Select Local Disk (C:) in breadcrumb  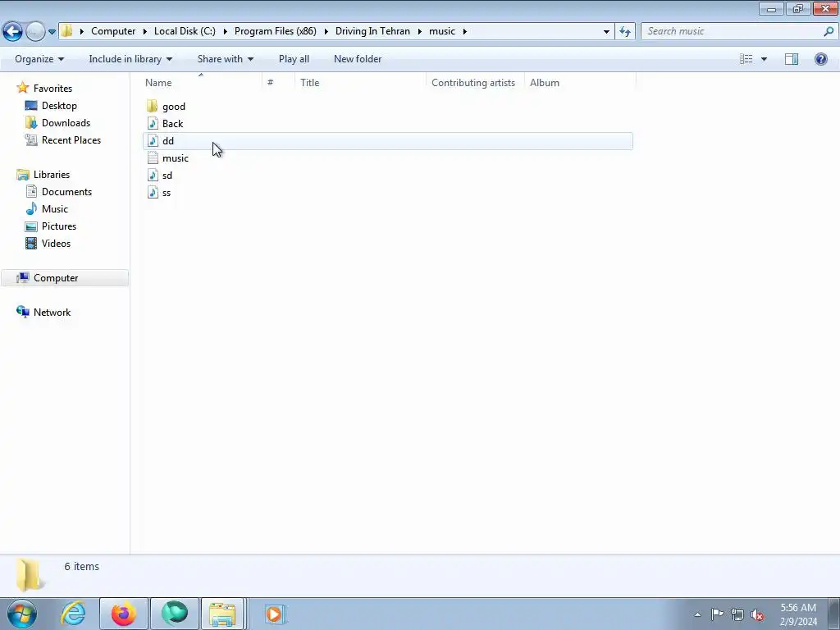[185, 31]
